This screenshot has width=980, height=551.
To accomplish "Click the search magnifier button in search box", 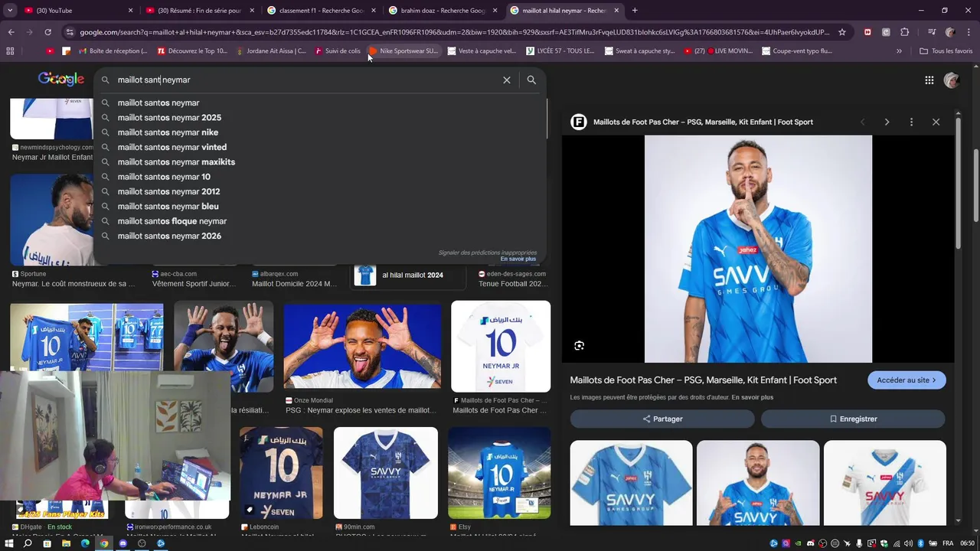I will pos(531,80).
